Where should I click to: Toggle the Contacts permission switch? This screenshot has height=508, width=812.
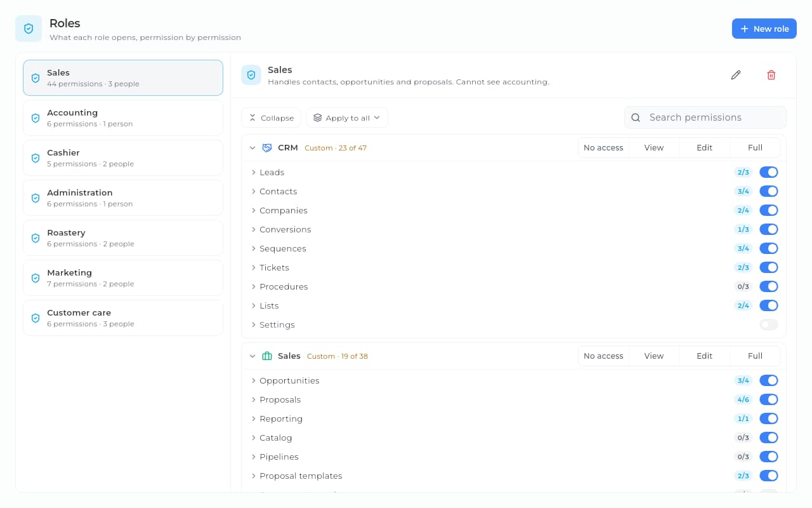tap(769, 191)
